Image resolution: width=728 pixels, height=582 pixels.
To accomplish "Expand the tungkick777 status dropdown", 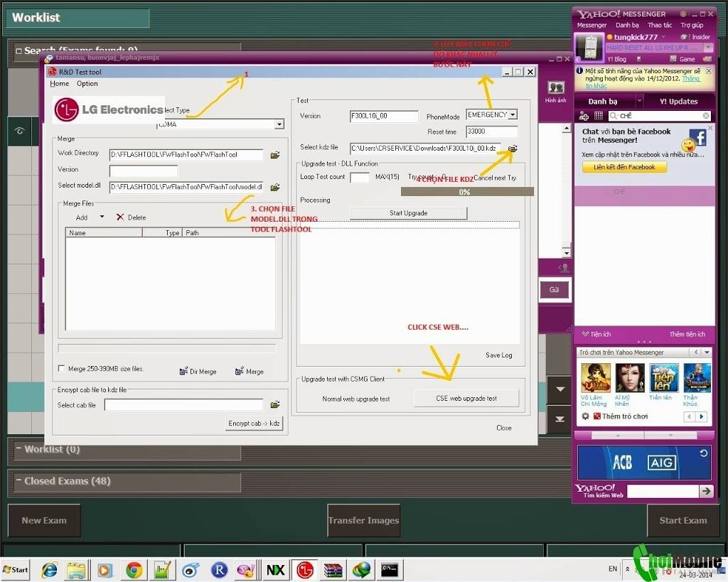I will tap(663, 37).
